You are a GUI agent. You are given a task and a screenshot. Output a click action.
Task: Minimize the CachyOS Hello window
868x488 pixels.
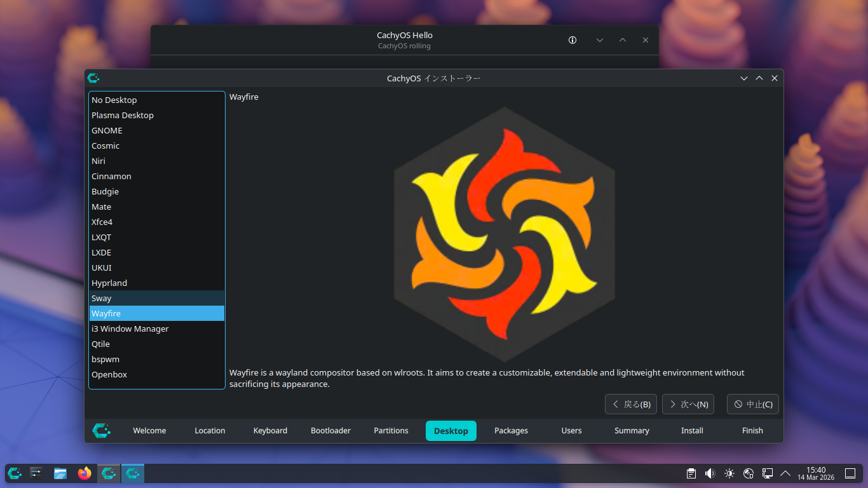600,40
